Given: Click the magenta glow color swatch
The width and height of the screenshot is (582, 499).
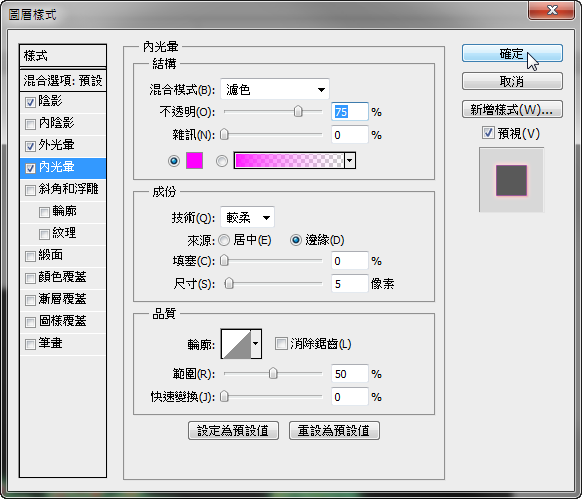Looking at the screenshot, I should click(194, 160).
